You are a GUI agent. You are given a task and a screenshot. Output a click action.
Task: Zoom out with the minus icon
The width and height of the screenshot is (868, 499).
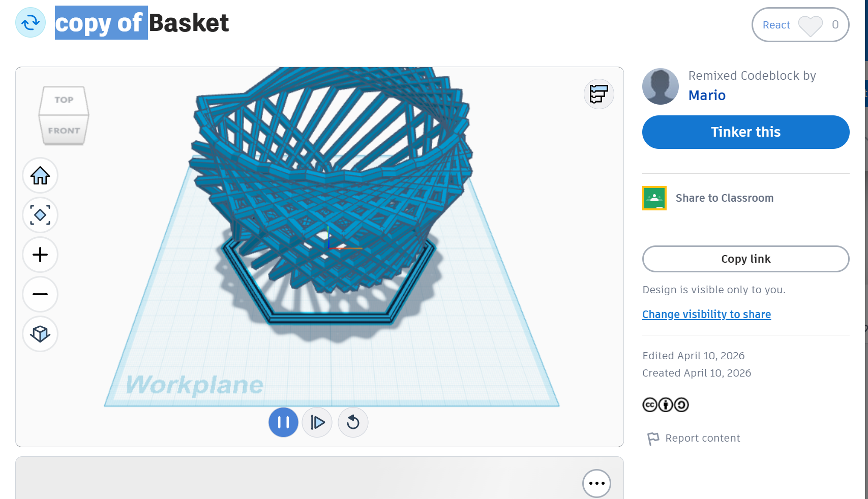[x=40, y=294]
